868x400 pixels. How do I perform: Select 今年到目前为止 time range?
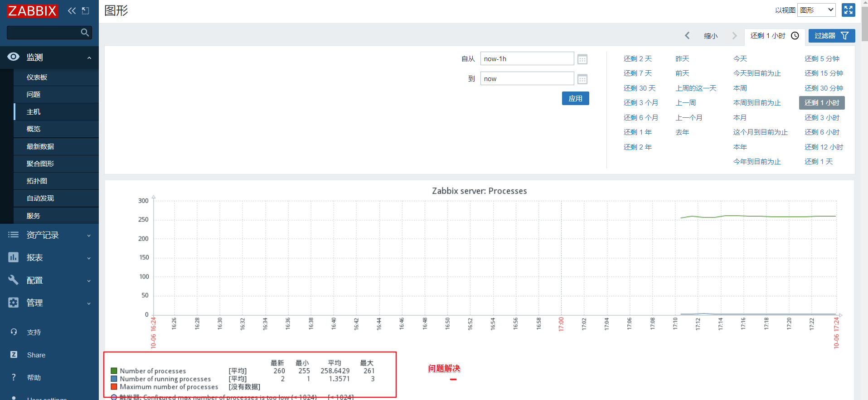757,162
